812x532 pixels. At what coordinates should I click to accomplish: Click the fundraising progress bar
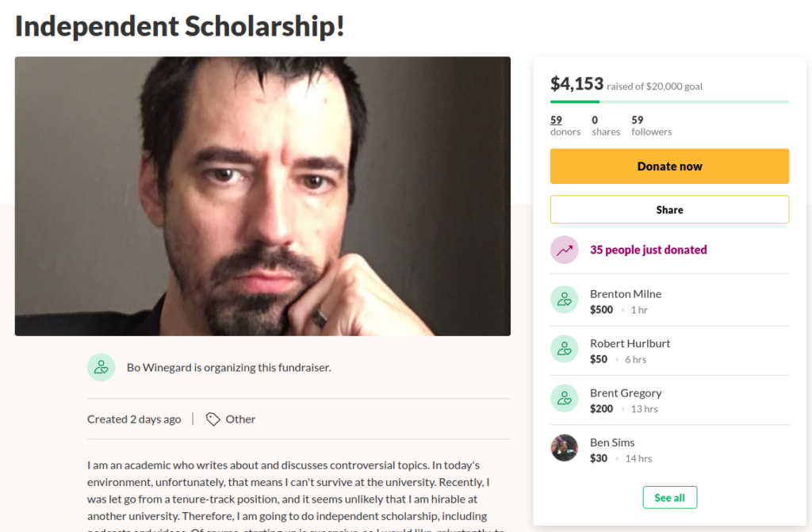coord(669,101)
